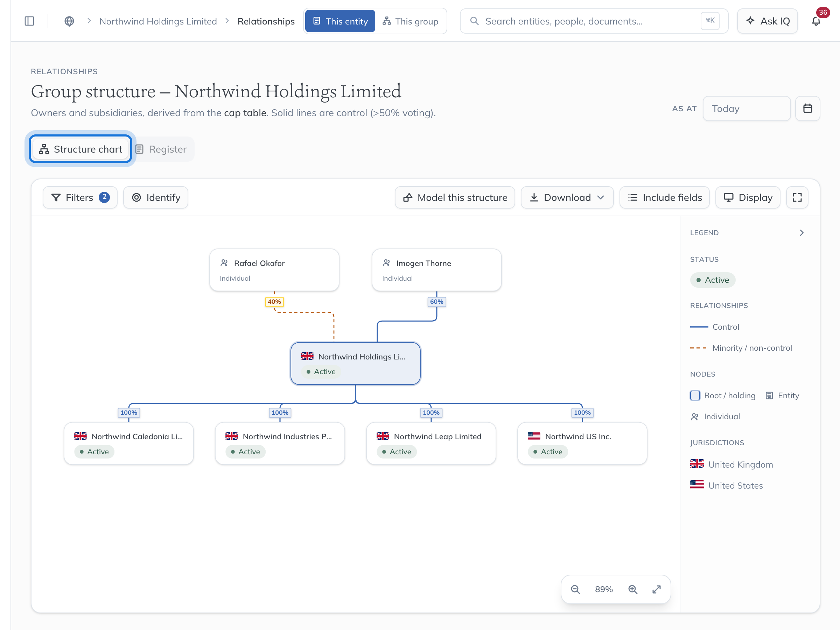Click the Ask IQ sparkle button
840x630 pixels.
(x=768, y=21)
